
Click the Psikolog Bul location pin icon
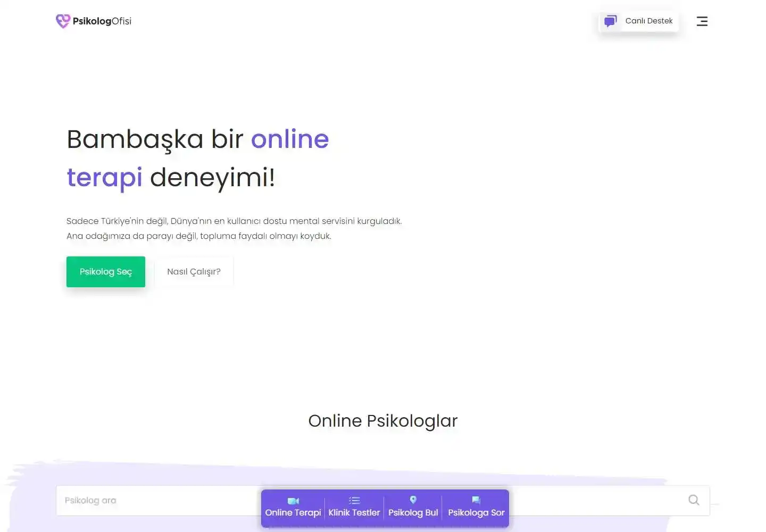pos(413,500)
